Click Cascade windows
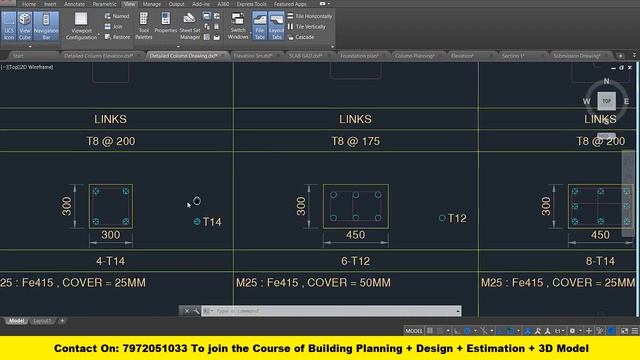This screenshot has width=640, height=360. [x=301, y=37]
